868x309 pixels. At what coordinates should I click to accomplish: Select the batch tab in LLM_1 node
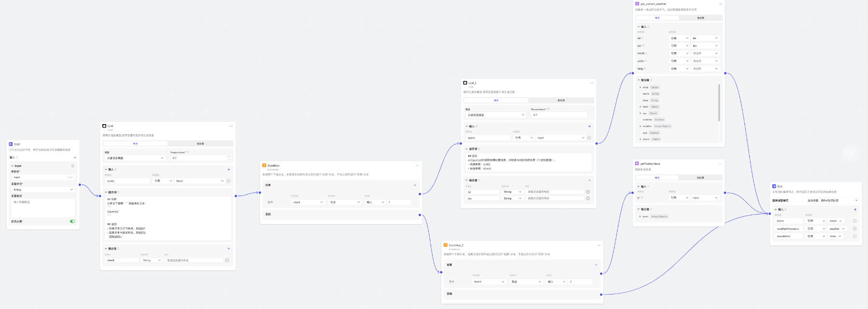point(561,100)
